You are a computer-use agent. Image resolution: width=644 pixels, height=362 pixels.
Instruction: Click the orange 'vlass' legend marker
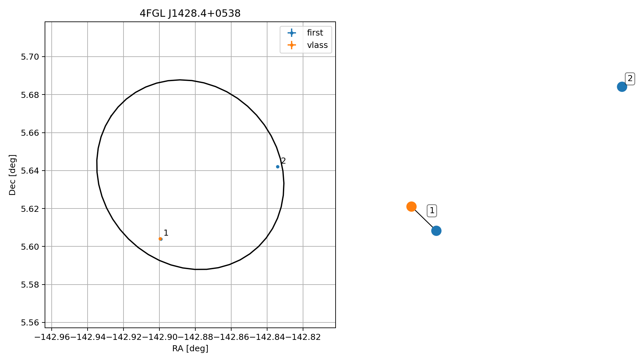coord(292,45)
